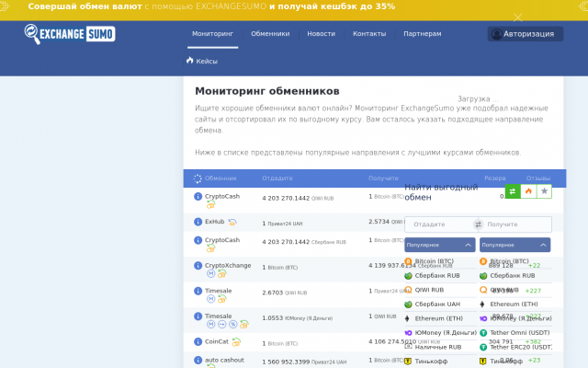This screenshot has width=588, height=368.
Task: Open the auto cashout exchanger link
Action: [x=224, y=360]
